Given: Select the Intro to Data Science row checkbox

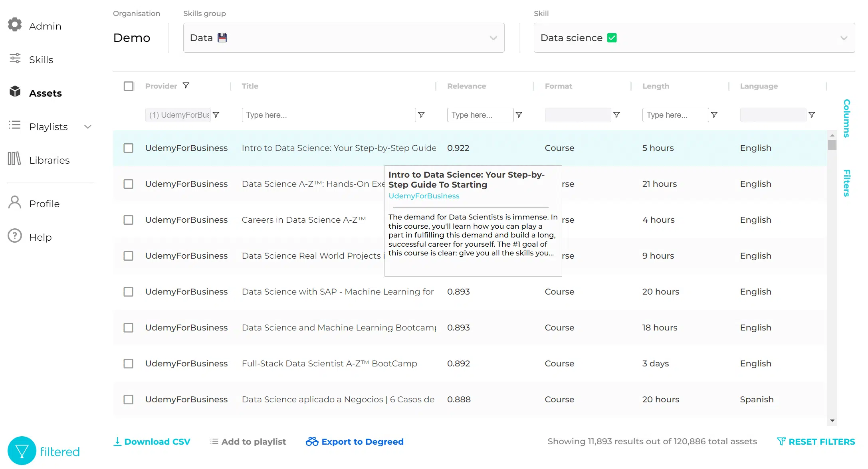Looking at the screenshot, I should click(x=129, y=148).
